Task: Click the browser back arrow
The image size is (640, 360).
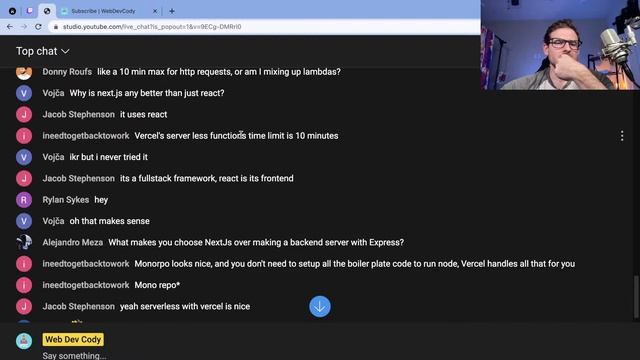Action: point(10,27)
